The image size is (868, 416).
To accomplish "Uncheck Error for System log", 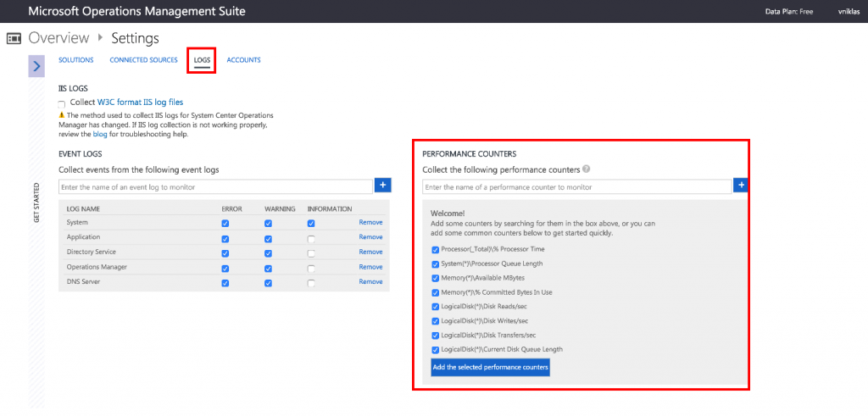I will [225, 224].
